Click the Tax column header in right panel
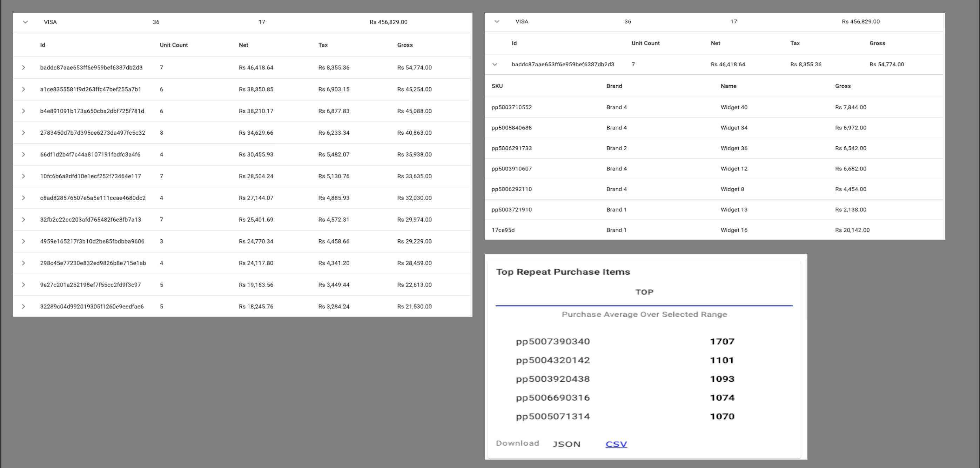Viewport: 980px width, 468px height. coord(794,43)
